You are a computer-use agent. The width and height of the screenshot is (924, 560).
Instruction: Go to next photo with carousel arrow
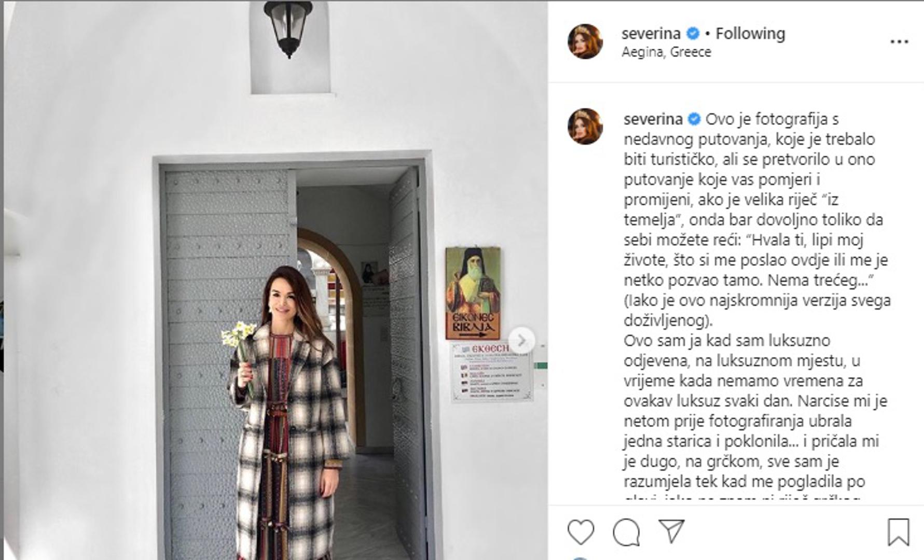[521, 341]
